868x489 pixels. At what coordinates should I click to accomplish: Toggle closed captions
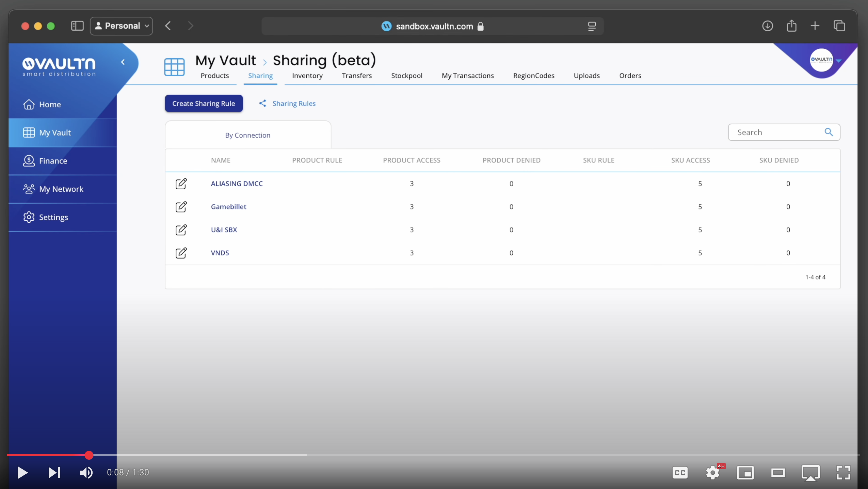click(680, 473)
